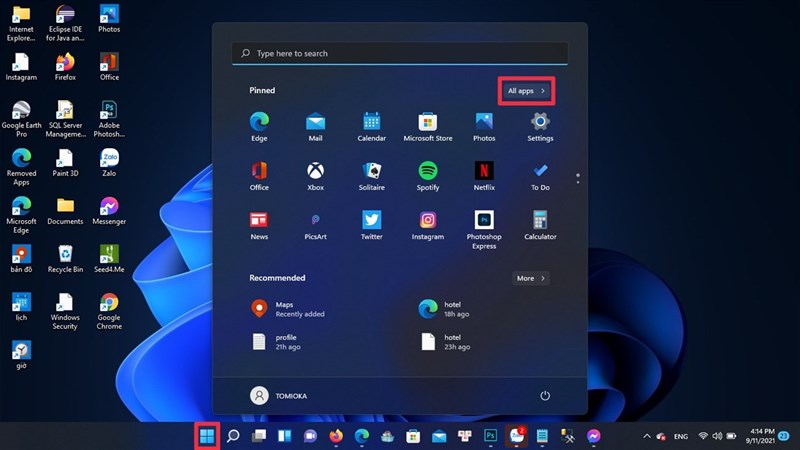Select the Firefox desktop shortcut
The image size is (800, 450).
pos(65,67)
